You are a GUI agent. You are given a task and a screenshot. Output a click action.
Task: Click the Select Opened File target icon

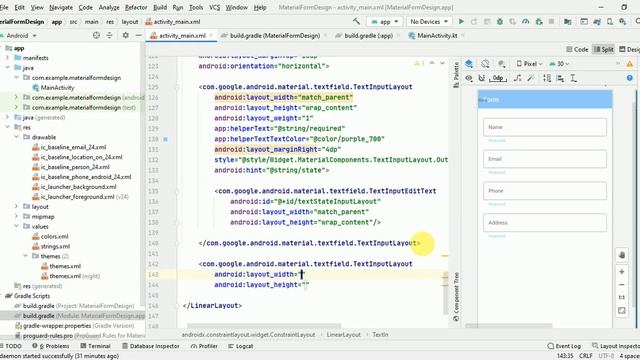coord(96,36)
